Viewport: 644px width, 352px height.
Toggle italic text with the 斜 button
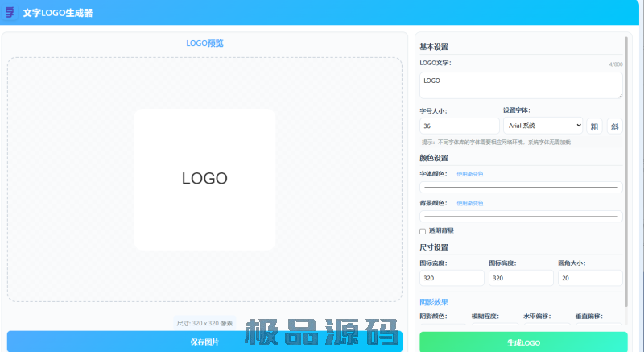[x=614, y=126]
